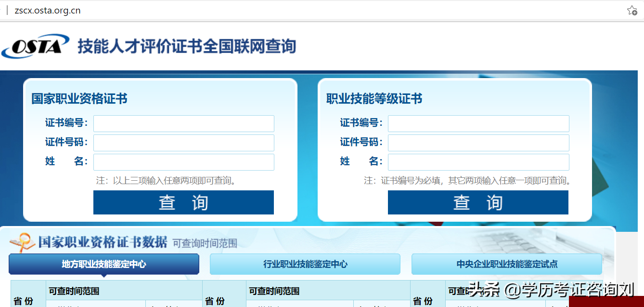
Task: Click 证书编号 field under 国家职业资格证书
Action: (184, 123)
